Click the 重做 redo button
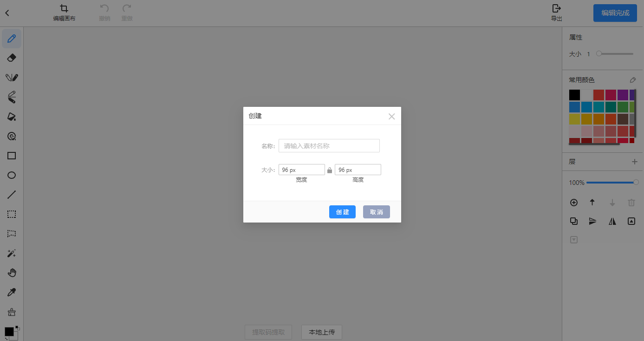Screen dimensions: 644x341 127,13
